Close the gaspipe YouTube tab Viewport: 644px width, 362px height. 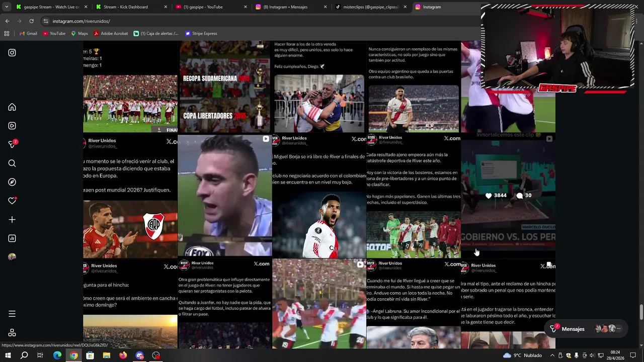(x=245, y=7)
